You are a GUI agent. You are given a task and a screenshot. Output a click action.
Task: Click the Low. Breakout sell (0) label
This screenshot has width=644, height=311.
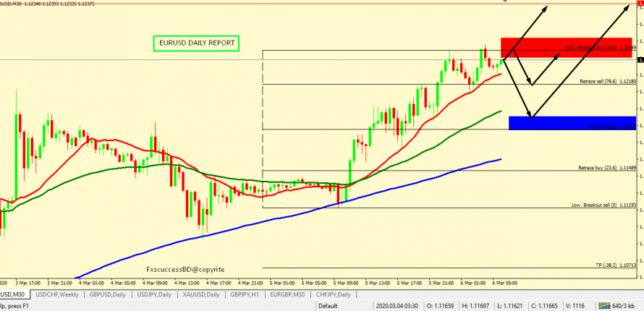603,205
